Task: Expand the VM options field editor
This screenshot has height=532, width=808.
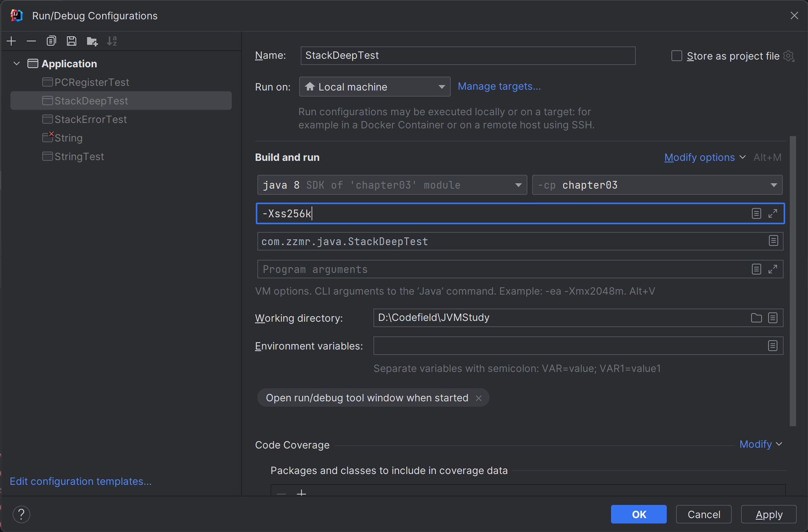Action: pyautogui.click(x=773, y=213)
